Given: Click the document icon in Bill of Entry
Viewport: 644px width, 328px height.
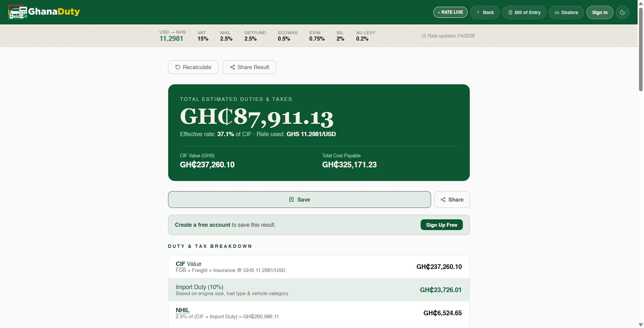Looking at the screenshot, I should [511, 12].
